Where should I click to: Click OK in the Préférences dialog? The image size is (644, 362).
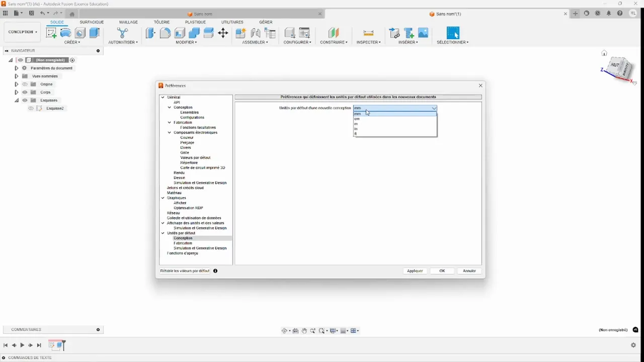click(442, 271)
